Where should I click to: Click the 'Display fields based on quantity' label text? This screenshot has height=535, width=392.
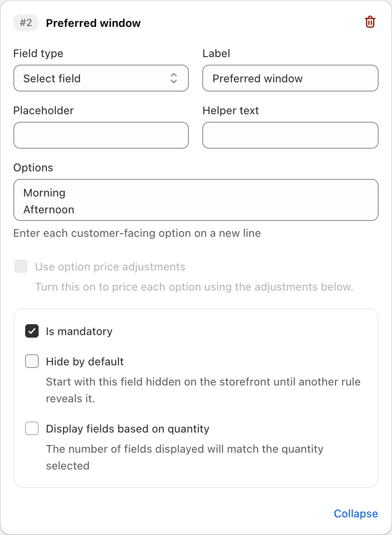coord(128,429)
